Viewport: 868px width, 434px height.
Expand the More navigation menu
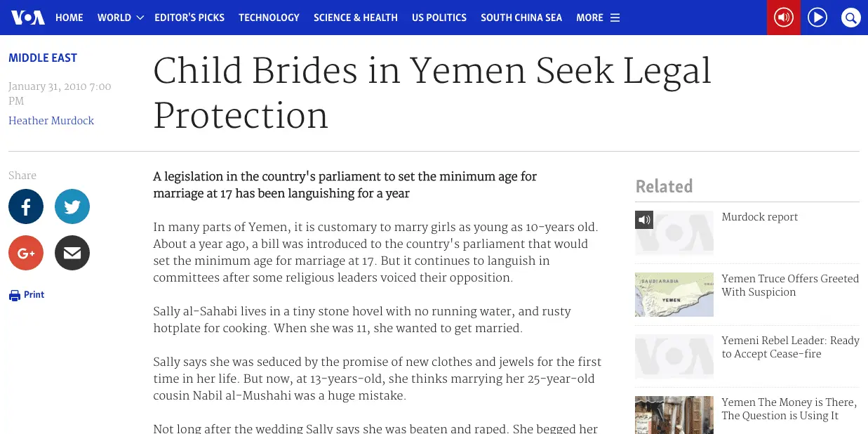tap(598, 18)
